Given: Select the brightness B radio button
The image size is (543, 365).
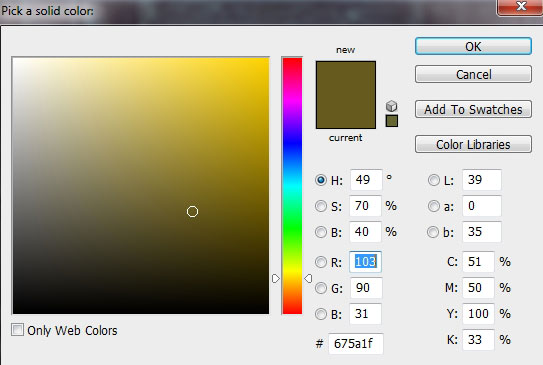Looking at the screenshot, I should pos(321,232).
